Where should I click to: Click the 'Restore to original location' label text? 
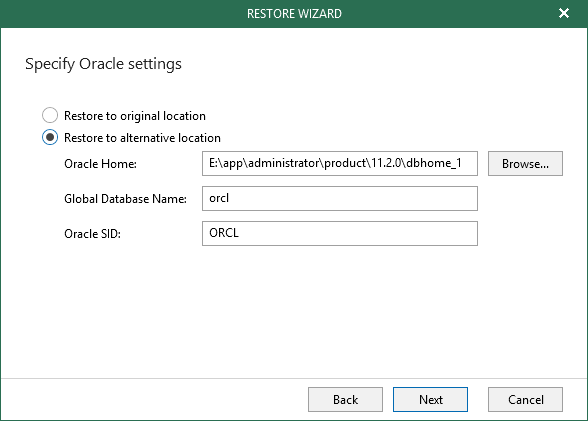point(135,116)
